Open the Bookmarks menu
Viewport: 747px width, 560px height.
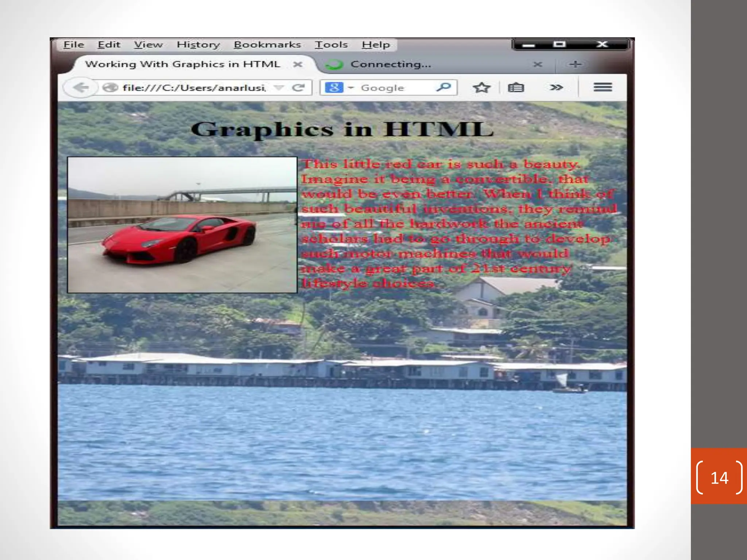(x=267, y=45)
